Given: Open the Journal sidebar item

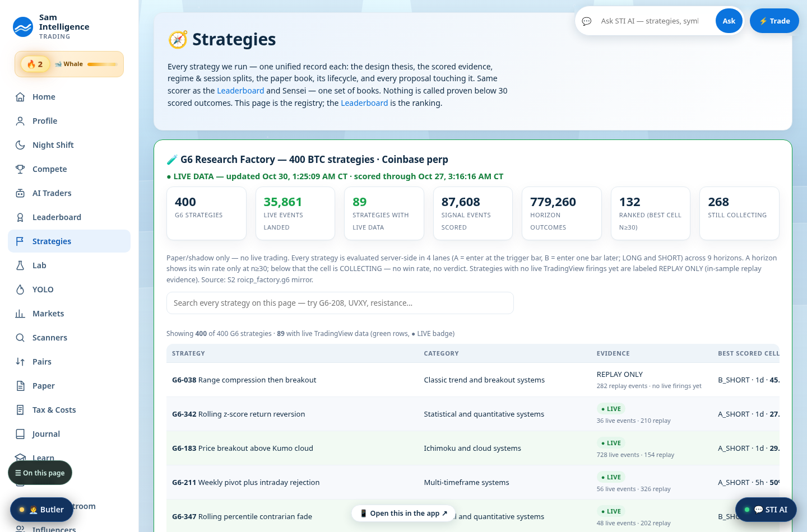Looking at the screenshot, I should 69,434.
